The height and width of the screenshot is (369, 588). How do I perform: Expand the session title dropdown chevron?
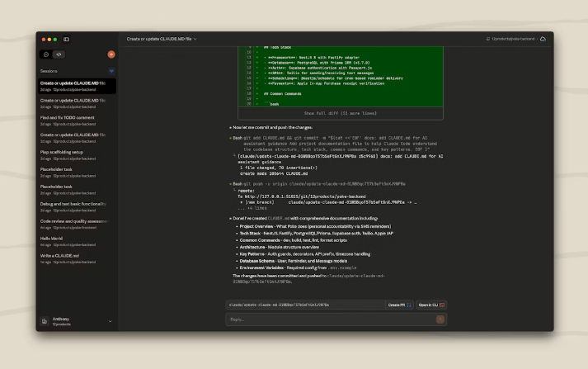click(195, 39)
